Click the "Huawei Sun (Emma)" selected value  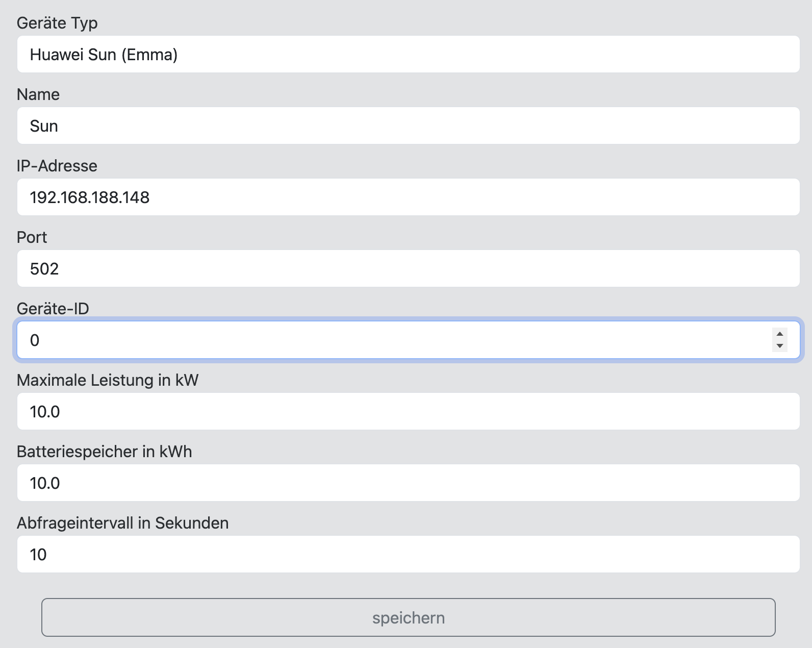104,55
